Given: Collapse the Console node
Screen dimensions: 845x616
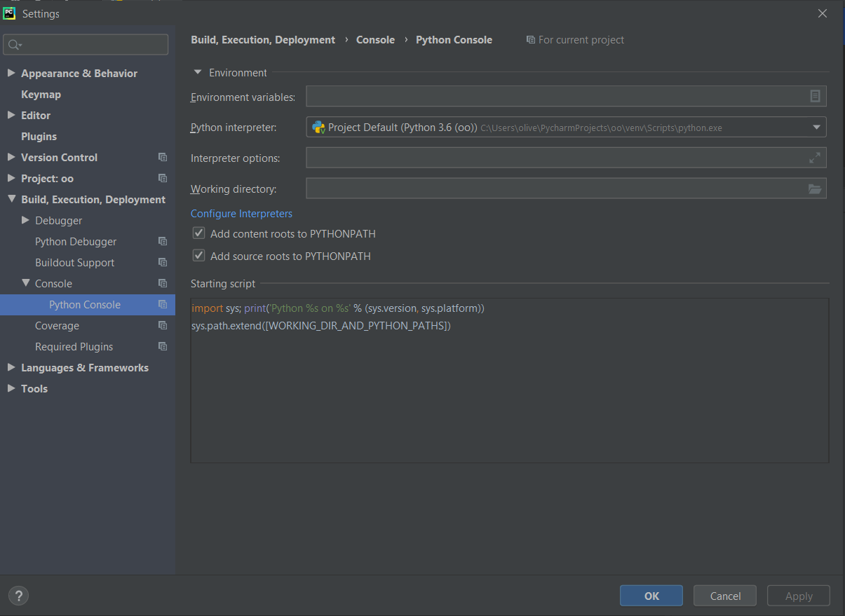Looking at the screenshot, I should tap(25, 283).
